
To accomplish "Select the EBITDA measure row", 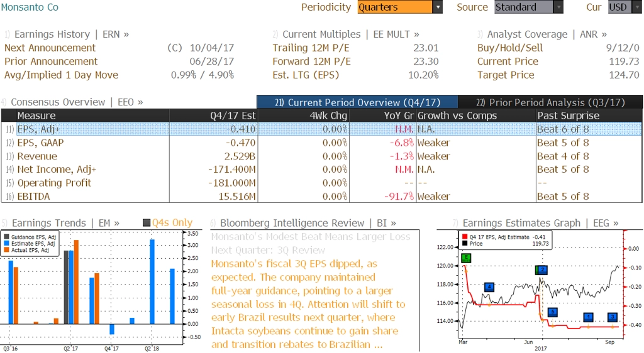I will tap(321, 197).
